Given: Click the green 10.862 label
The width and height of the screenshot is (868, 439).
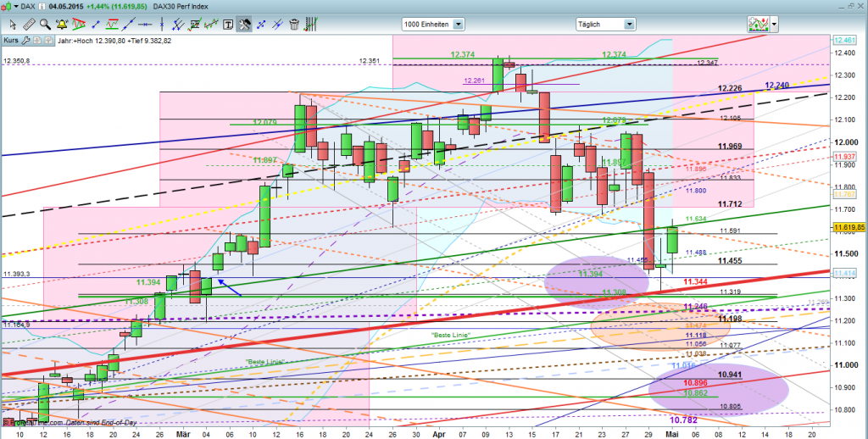Looking at the screenshot, I should (695, 393).
